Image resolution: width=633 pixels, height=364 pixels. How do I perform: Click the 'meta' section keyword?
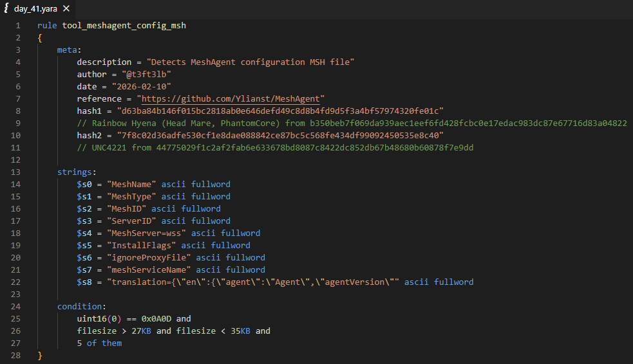click(67, 50)
